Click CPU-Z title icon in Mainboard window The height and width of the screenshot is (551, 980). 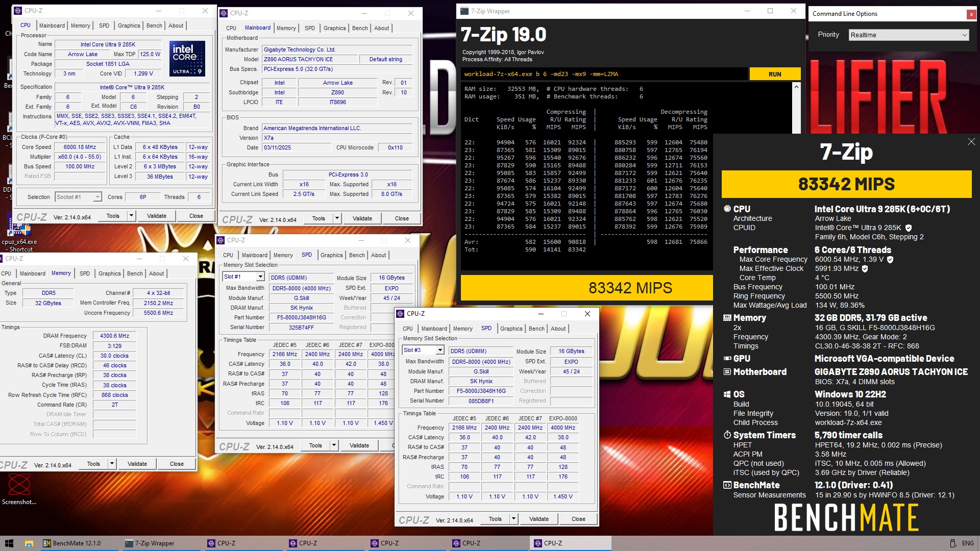click(x=224, y=13)
